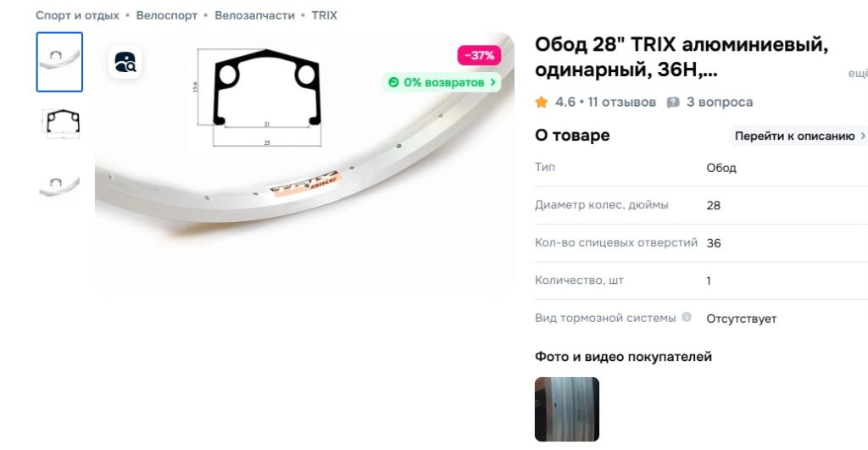Open the 11 отзывов reviews link
Viewport: 868px width, 450px height.
coord(621,103)
